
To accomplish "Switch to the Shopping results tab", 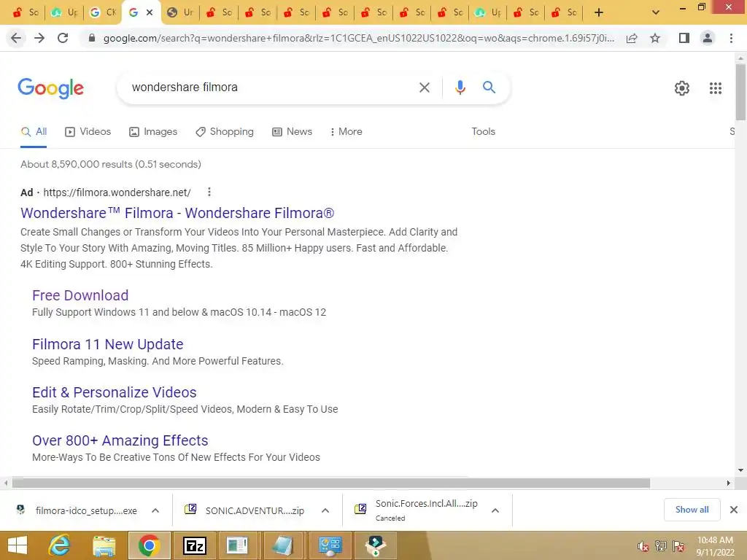I will click(225, 131).
